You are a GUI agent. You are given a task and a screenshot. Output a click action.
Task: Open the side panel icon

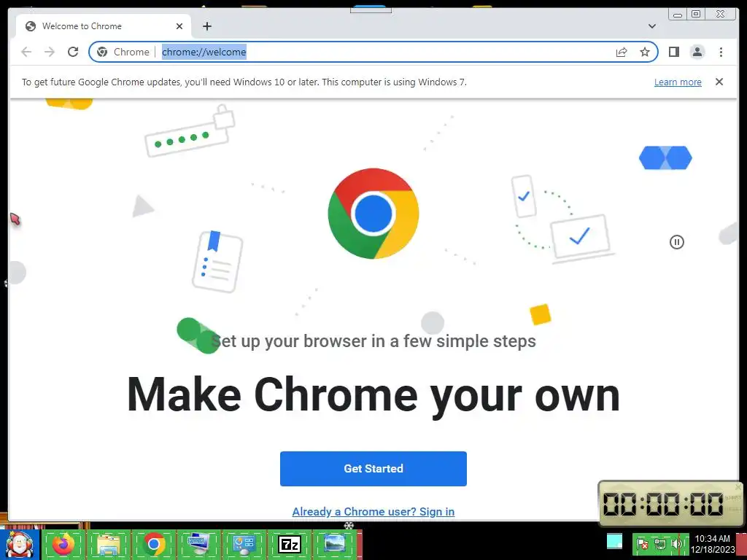tap(673, 52)
